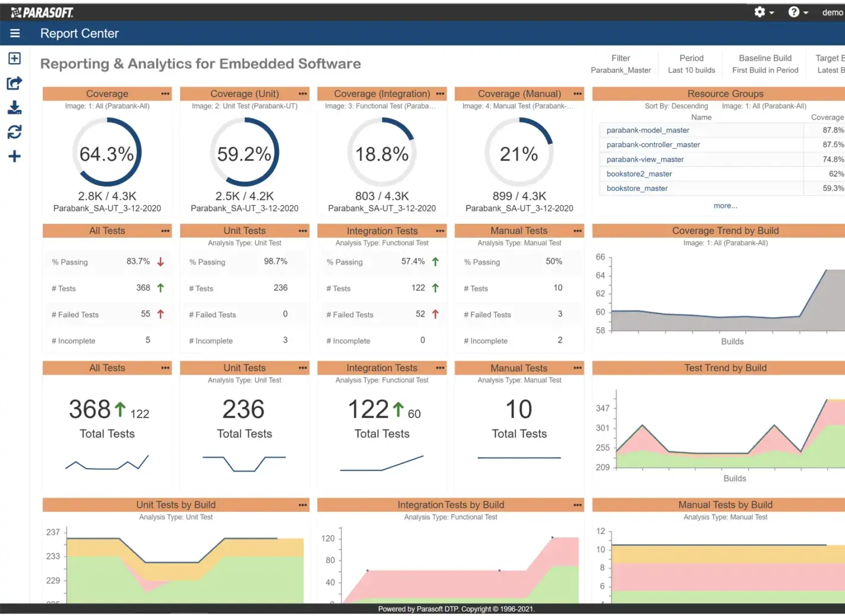Click the Report Center title
This screenshot has height=616, width=845.
(x=80, y=34)
